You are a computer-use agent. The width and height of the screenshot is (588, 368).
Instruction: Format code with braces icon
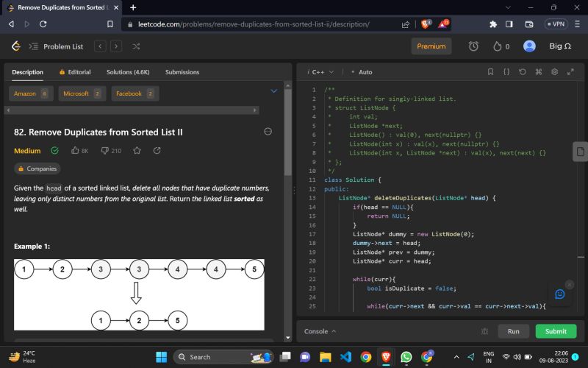pyautogui.click(x=506, y=71)
